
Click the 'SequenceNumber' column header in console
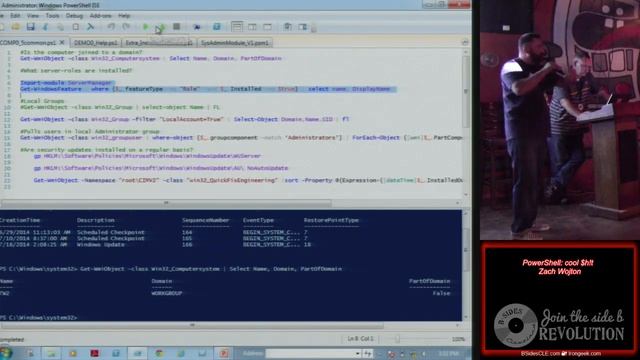click(x=206, y=220)
